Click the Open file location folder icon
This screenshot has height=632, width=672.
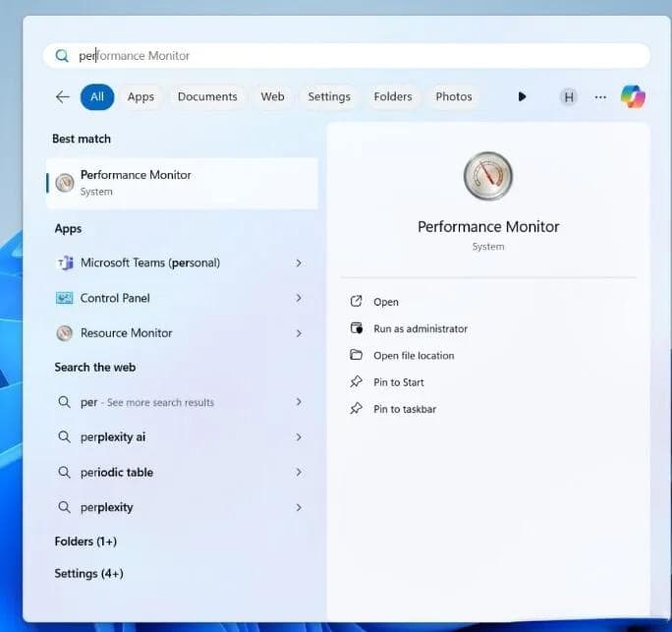[357, 355]
